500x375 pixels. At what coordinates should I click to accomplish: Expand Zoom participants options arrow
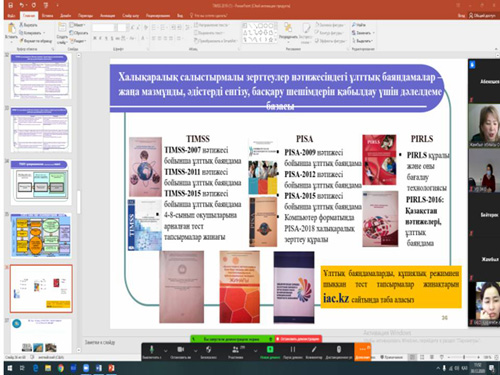coord(256,350)
